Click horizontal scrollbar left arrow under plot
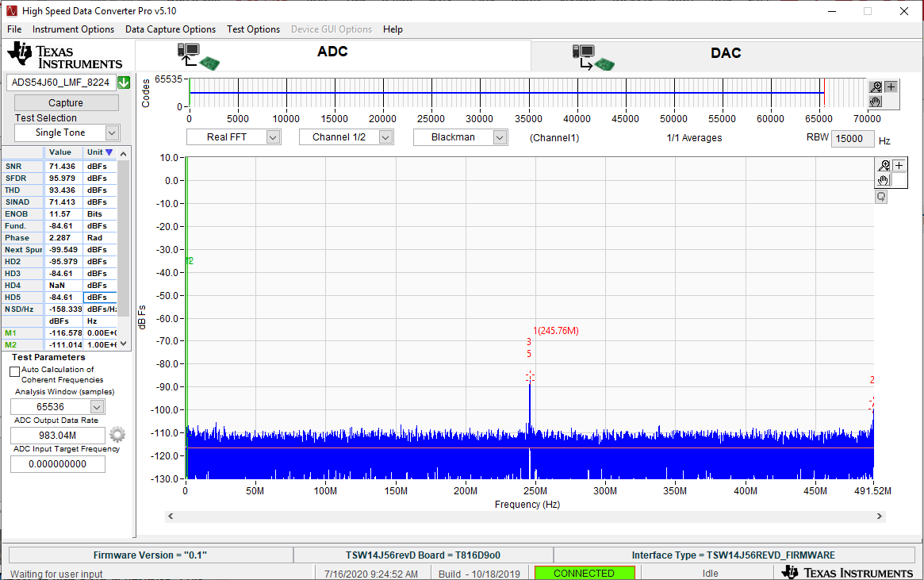The height and width of the screenshot is (580, 924). [x=171, y=517]
